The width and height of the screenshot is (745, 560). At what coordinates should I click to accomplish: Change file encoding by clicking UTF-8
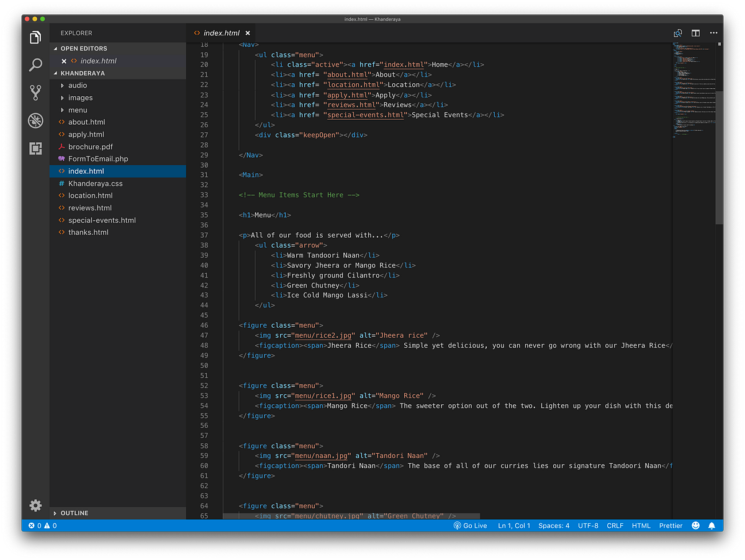[588, 525]
